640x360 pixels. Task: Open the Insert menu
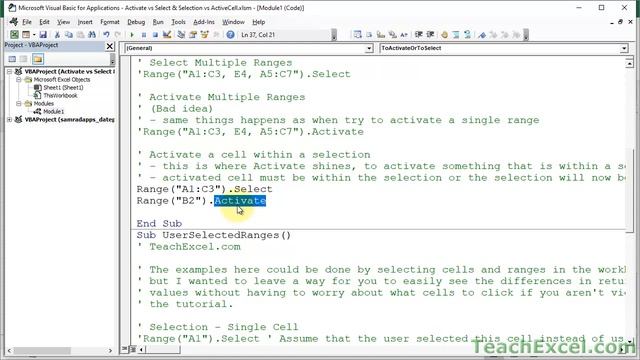85,22
